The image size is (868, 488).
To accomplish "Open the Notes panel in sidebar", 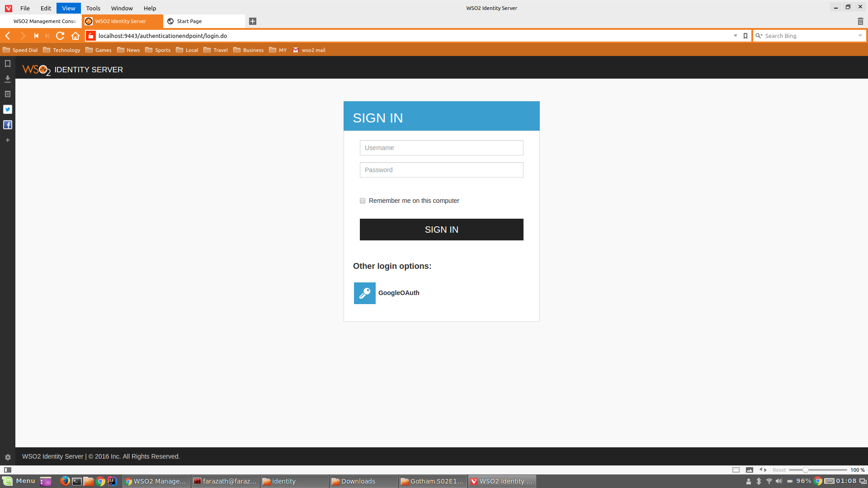I will [x=8, y=94].
